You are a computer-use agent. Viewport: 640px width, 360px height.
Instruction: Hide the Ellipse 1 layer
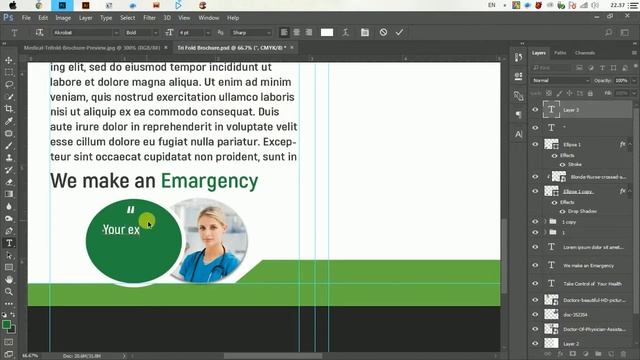(x=535, y=144)
